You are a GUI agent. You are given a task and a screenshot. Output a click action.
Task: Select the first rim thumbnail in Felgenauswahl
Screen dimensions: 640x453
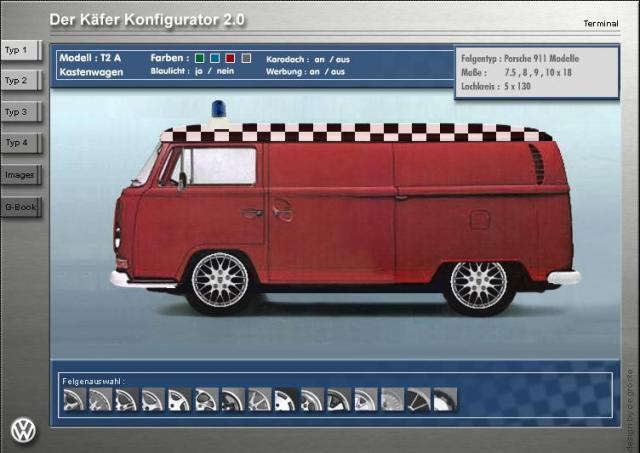75,399
